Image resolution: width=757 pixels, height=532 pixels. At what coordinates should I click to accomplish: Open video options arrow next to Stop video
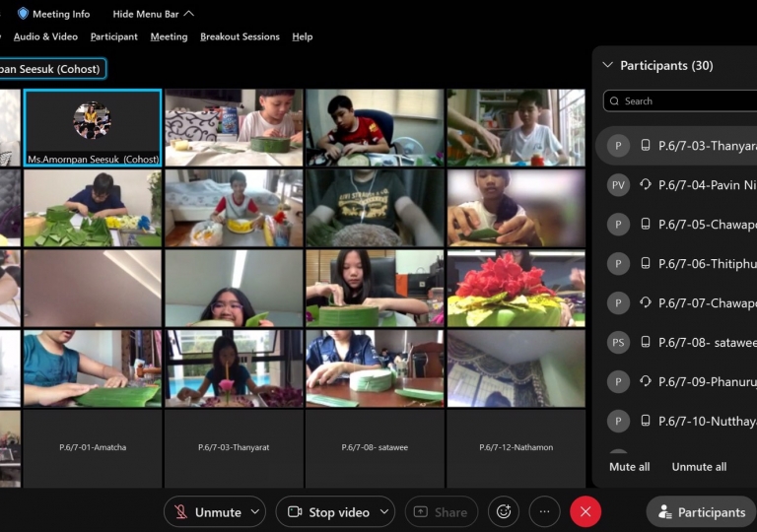click(x=384, y=511)
